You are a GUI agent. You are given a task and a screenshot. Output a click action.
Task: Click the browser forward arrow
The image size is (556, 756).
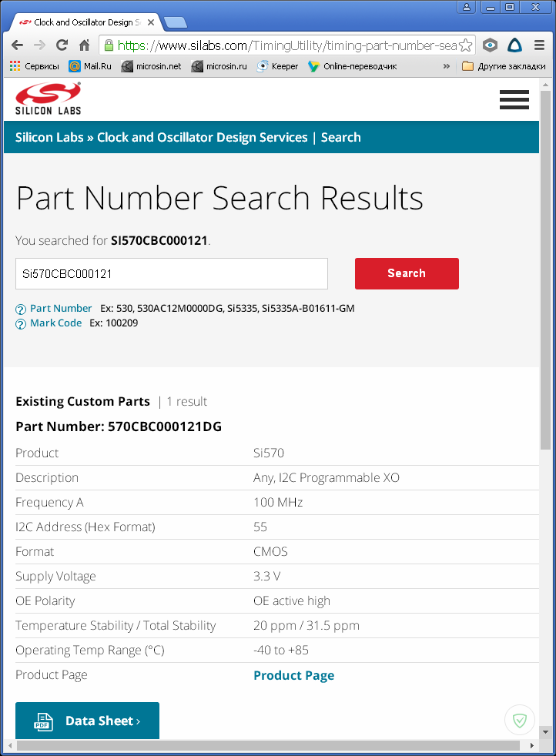39,45
